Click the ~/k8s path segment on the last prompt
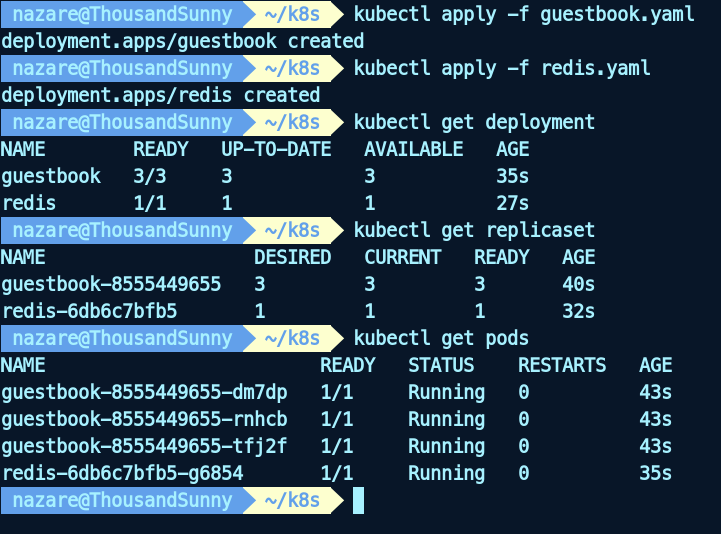Screen dimensions: 721x534 coord(291,500)
